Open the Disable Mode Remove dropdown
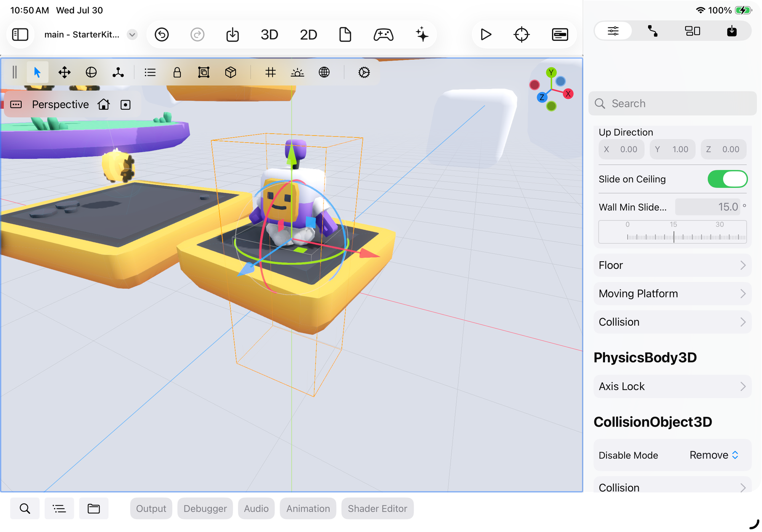The image size is (762, 532). point(714,455)
